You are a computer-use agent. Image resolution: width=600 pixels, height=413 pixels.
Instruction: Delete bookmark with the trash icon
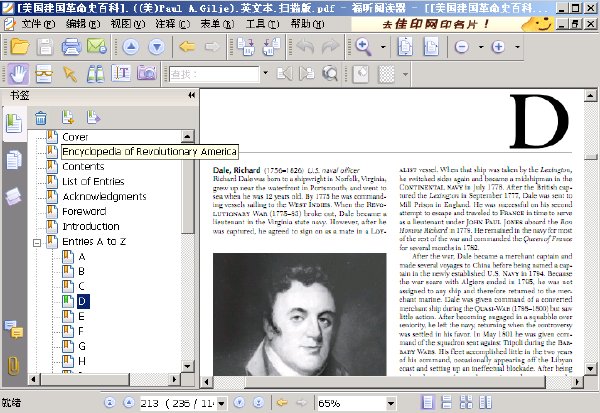pyautogui.click(x=41, y=118)
